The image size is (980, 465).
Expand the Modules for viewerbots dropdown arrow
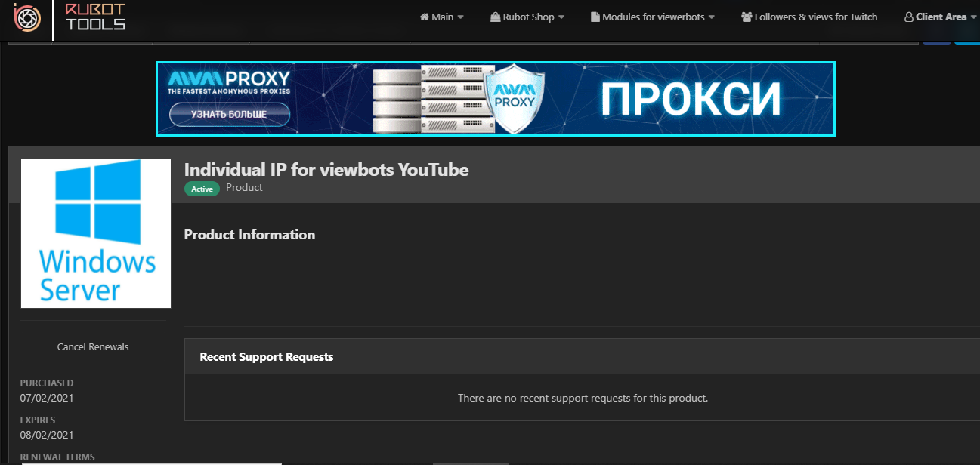[x=712, y=17]
